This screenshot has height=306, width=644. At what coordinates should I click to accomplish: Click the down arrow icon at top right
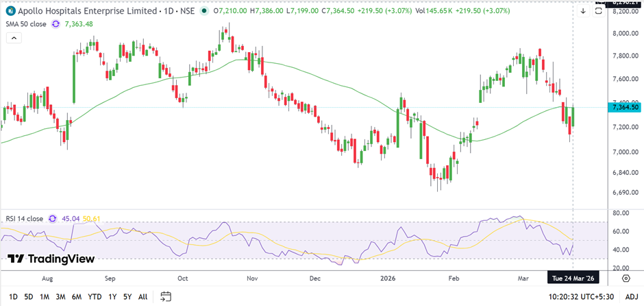click(x=583, y=12)
